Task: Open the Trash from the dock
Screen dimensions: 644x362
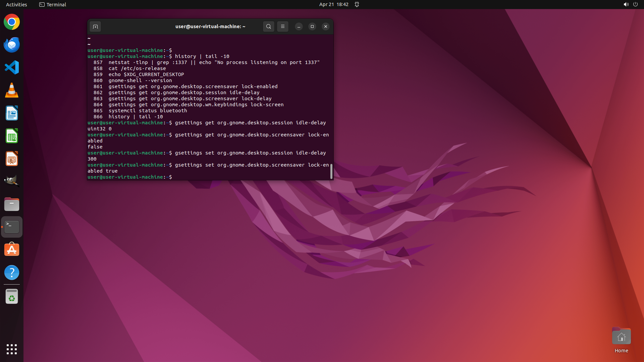Action: (x=12, y=297)
